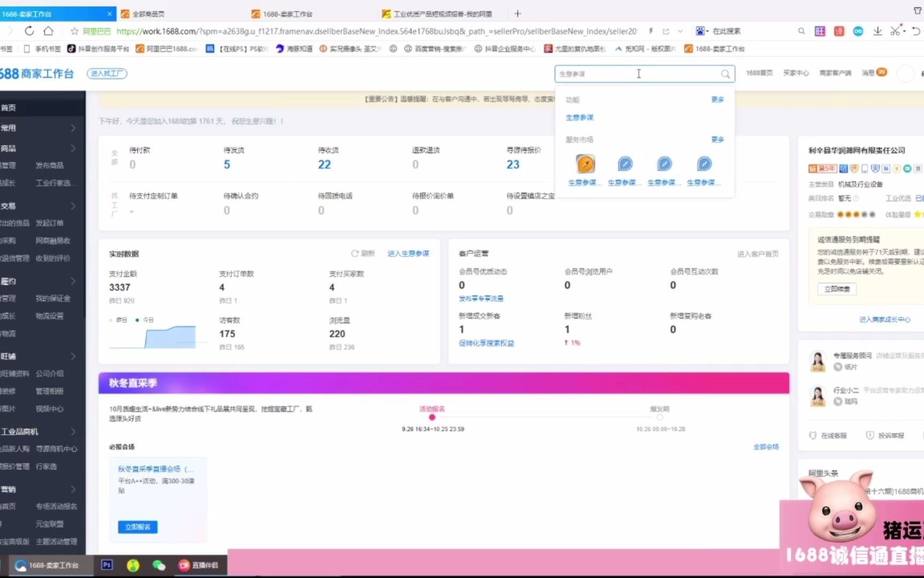The image size is (924, 578).
Task: Toggle the 今日 legend dot on chart
Action: click(x=137, y=320)
